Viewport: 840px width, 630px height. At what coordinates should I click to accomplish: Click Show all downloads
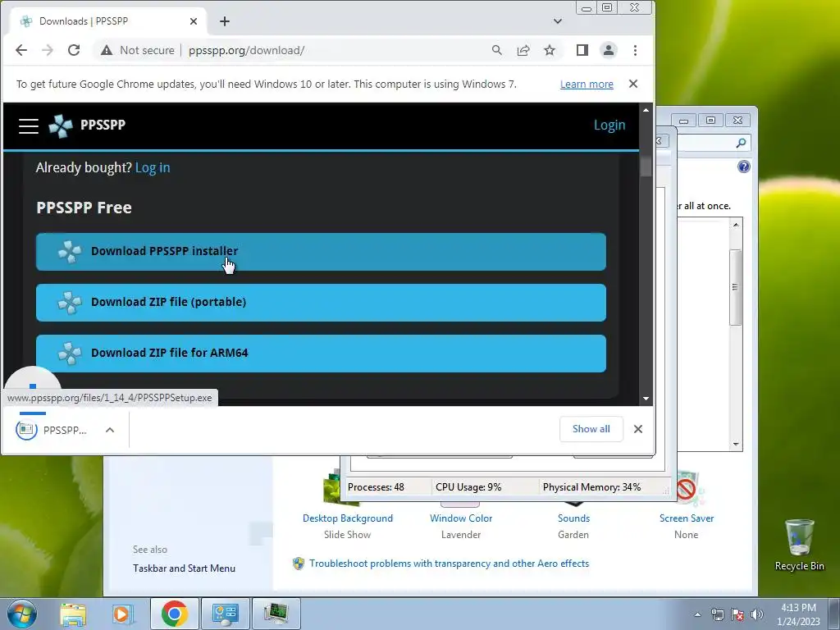[591, 429]
